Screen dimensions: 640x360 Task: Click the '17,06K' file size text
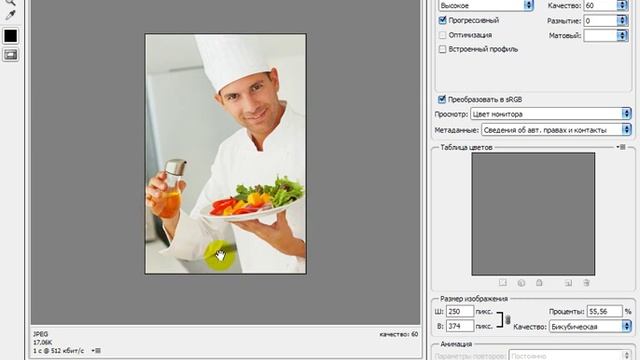tap(42, 342)
